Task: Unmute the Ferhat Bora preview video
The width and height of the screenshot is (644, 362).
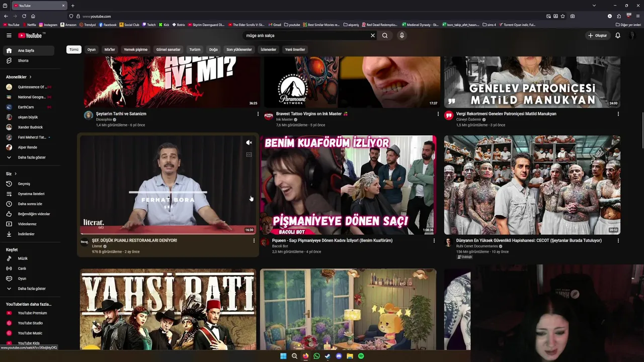Action: (249, 143)
